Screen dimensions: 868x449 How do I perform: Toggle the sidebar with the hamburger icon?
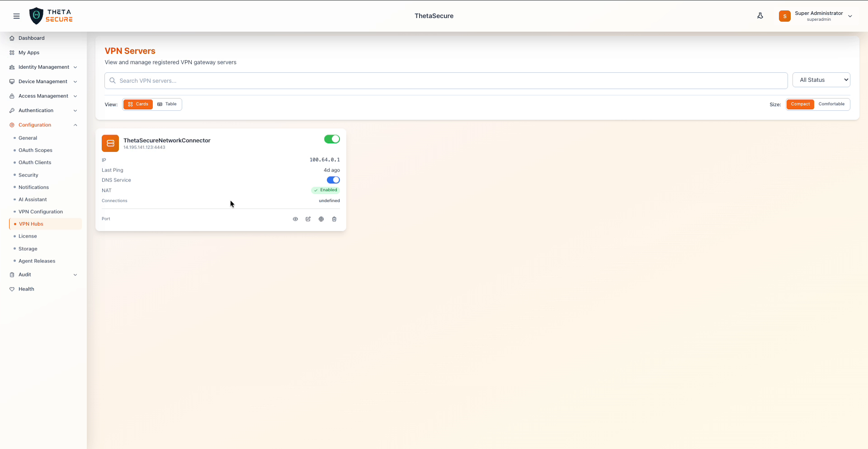pyautogui.click(x=17, y=16)
